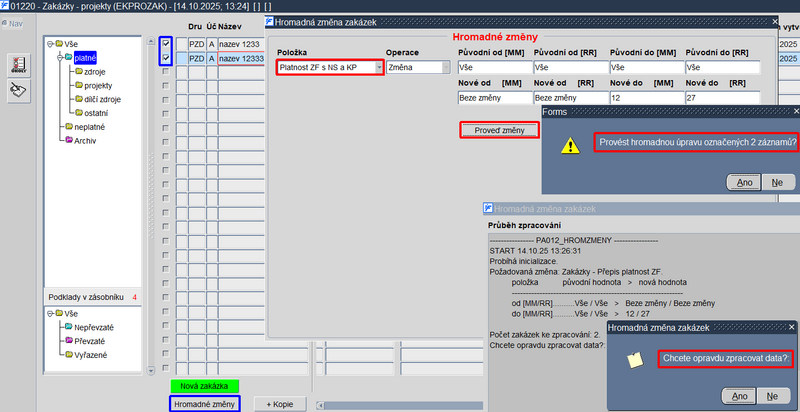
Task: Click the record list scroll up arrow
Action: (x=151, y=41)
